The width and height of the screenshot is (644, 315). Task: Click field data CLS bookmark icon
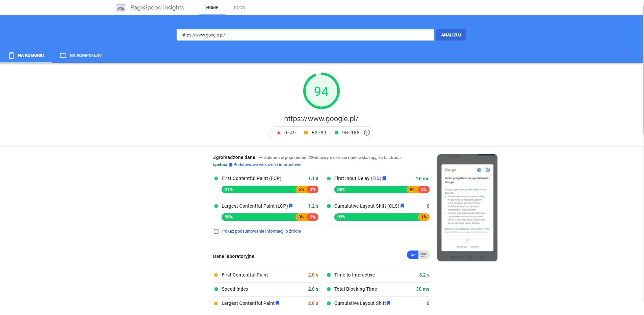point(402,206)
